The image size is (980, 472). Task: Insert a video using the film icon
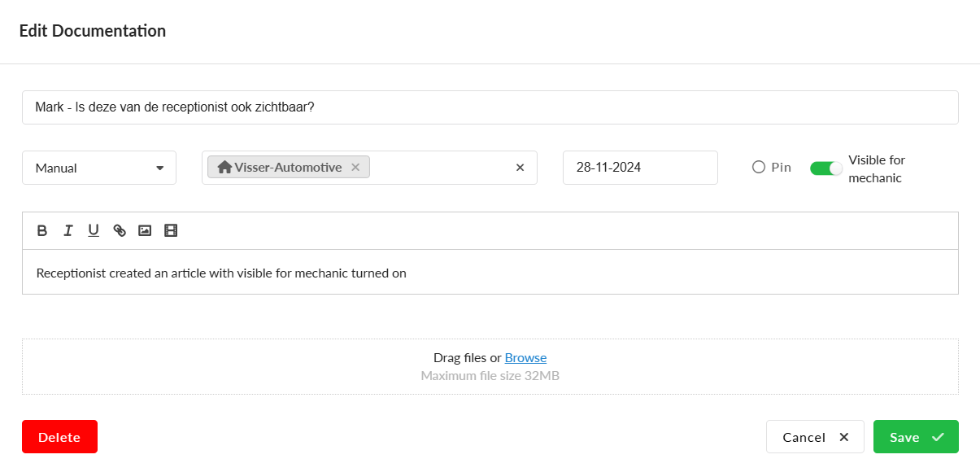[x=171, y=231]
